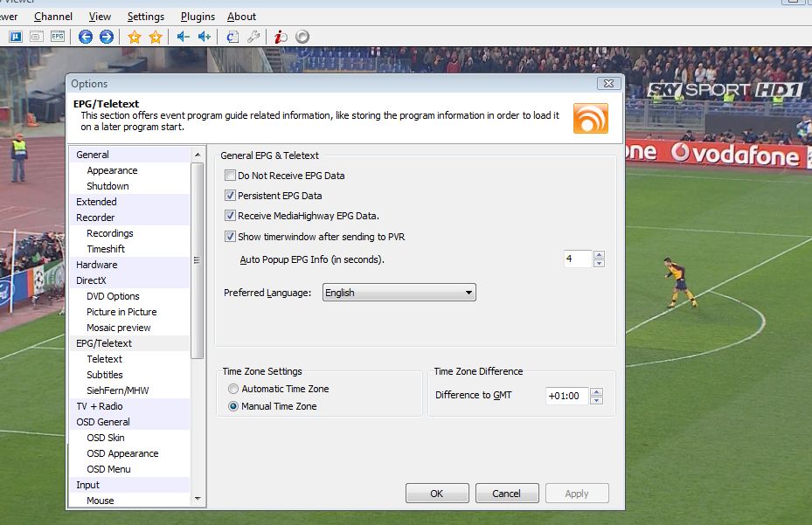This screenshot has width=812, height=525.
Task: Increase Difference to GMT value
Action: click(x=596, y=392)
